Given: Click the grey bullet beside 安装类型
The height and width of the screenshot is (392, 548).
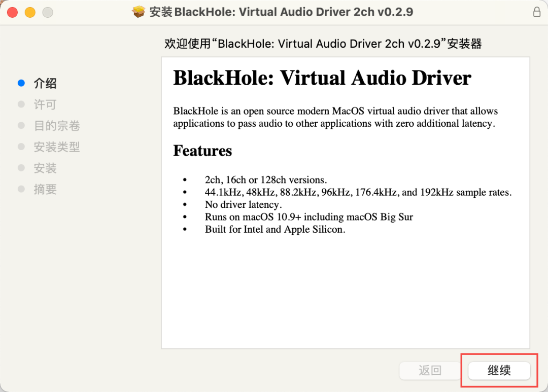Looking at the screenshot, I should (x=21, y=147).
